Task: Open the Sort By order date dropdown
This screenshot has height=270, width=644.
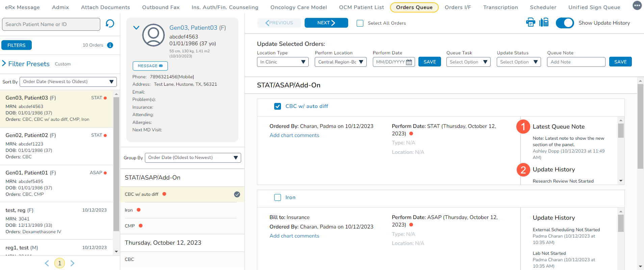Action: [68, 82]
